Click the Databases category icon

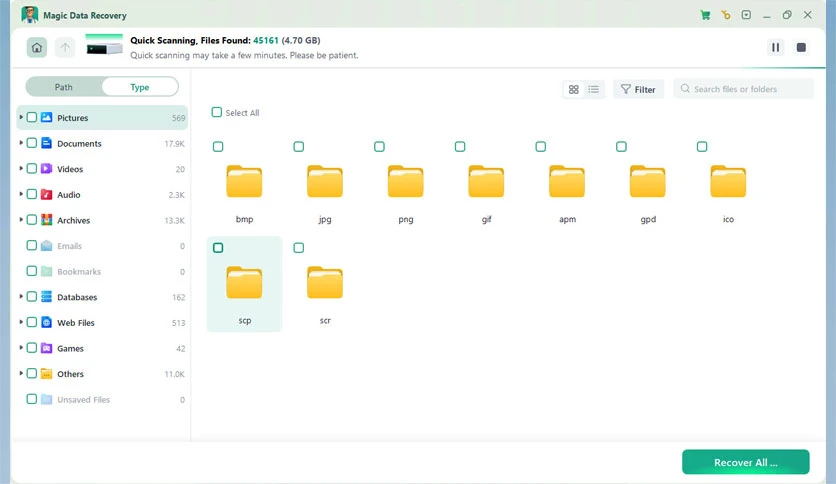tap(47, 296)
